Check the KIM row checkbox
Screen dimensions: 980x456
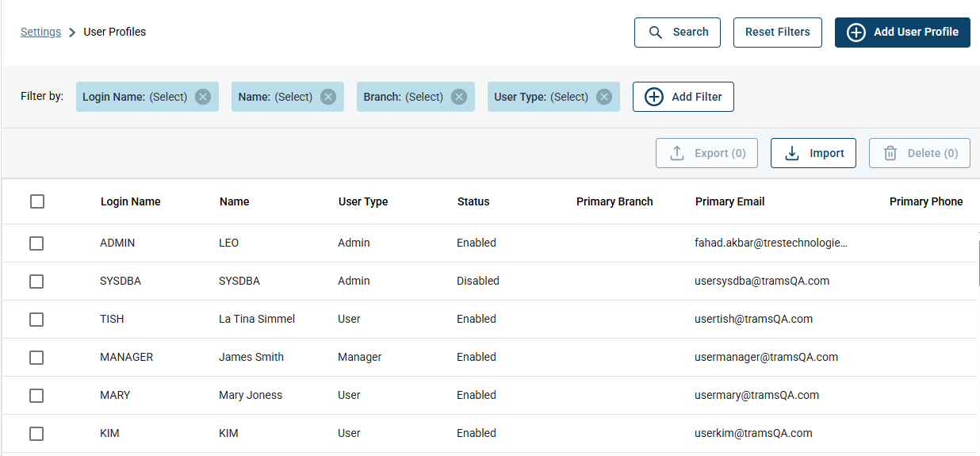click(36, 434)
